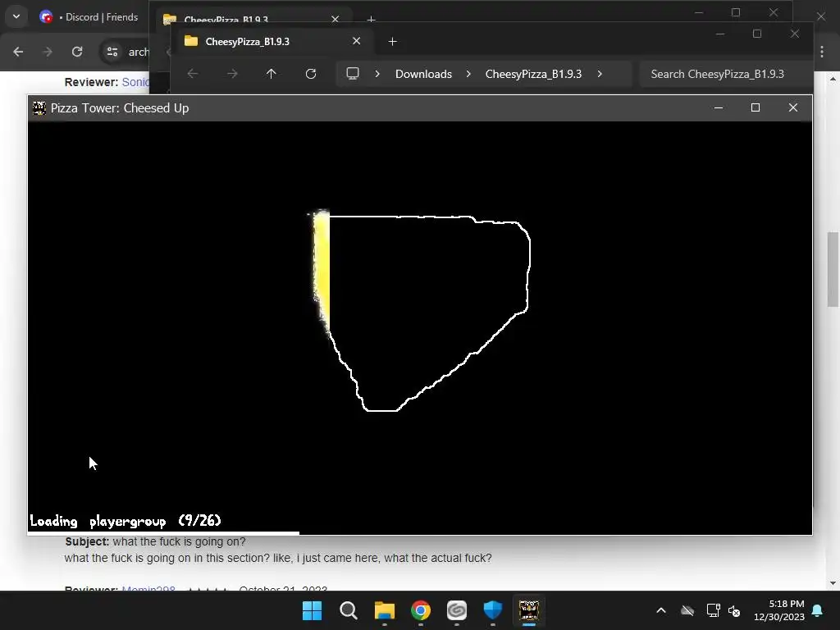Open the cloud sync tray icon
840x630 pixels.
pyautogui.click(x=687, y=610)
